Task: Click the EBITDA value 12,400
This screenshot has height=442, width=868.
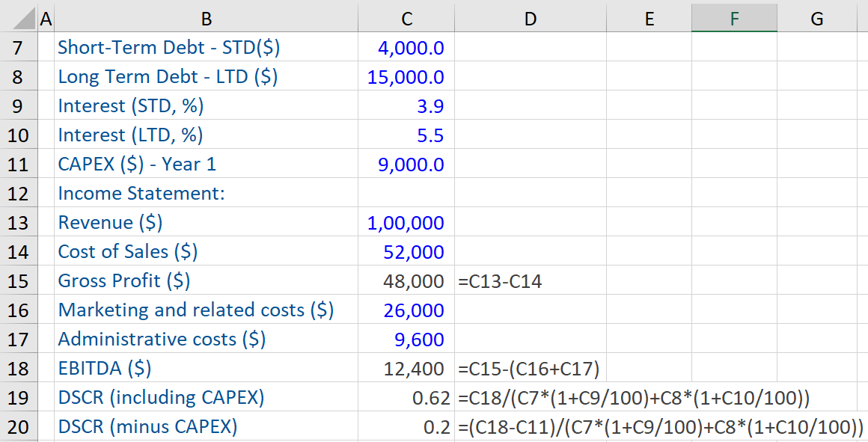Action: pyautogui.click(x=414, y=369)
